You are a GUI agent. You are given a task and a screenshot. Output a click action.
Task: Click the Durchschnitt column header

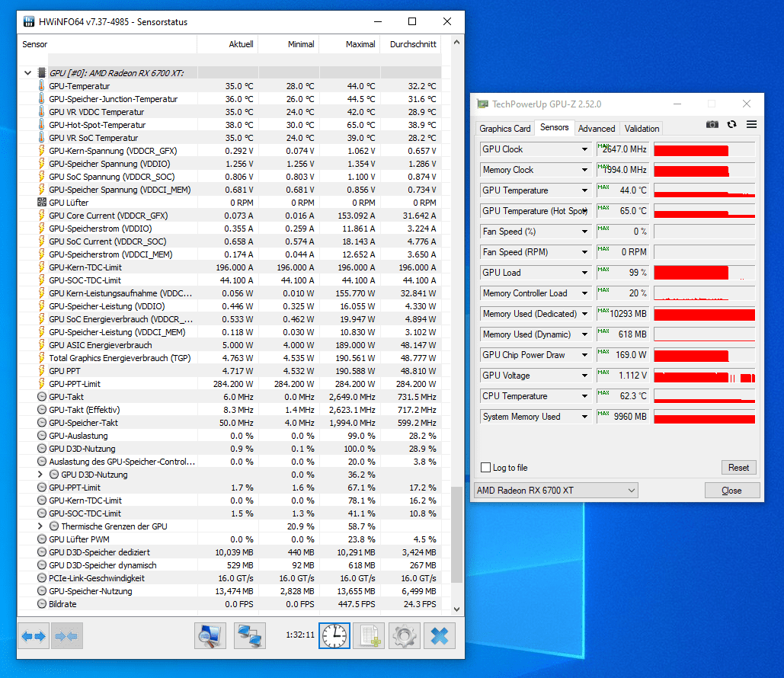point(411,44)
